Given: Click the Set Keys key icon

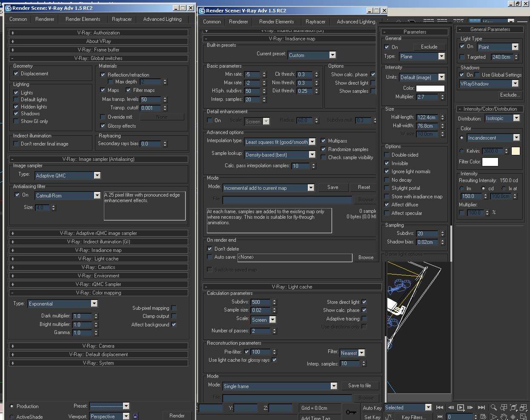Looking at the screenshot, I should 351,412.
